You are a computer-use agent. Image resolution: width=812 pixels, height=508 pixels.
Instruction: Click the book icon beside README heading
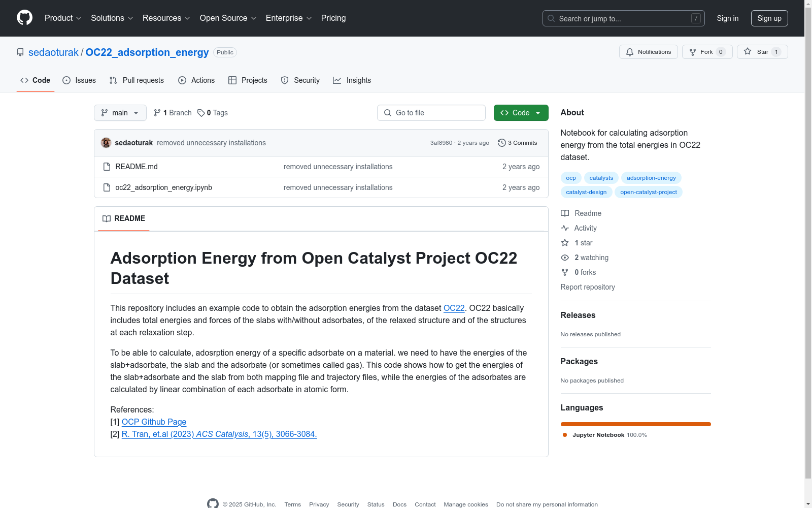pos(107,218)
